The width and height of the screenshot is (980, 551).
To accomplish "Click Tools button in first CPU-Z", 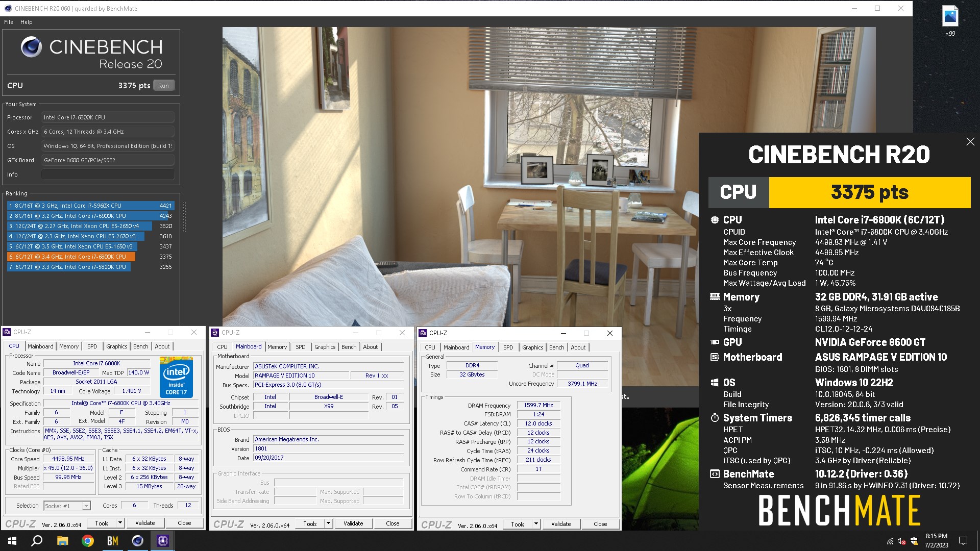I will (x=102, y=523).
